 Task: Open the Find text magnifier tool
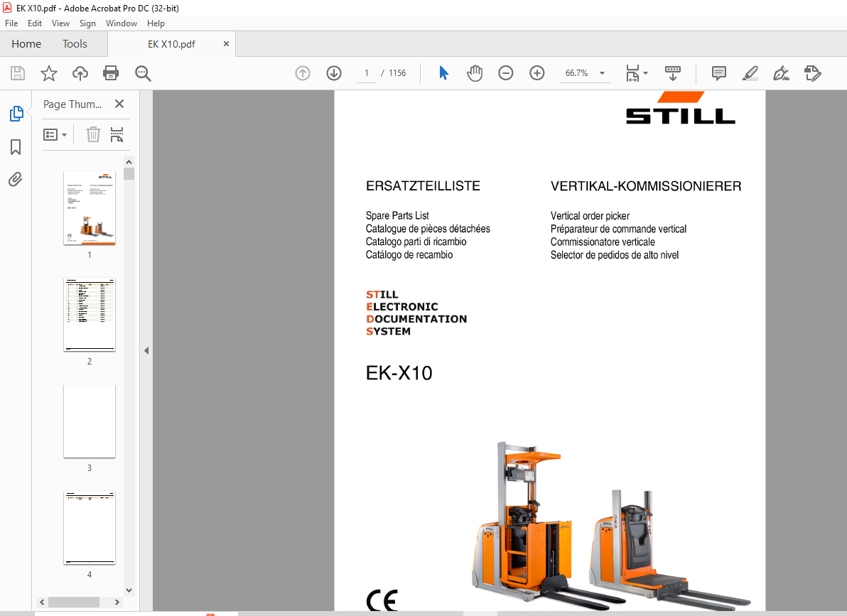143,73
